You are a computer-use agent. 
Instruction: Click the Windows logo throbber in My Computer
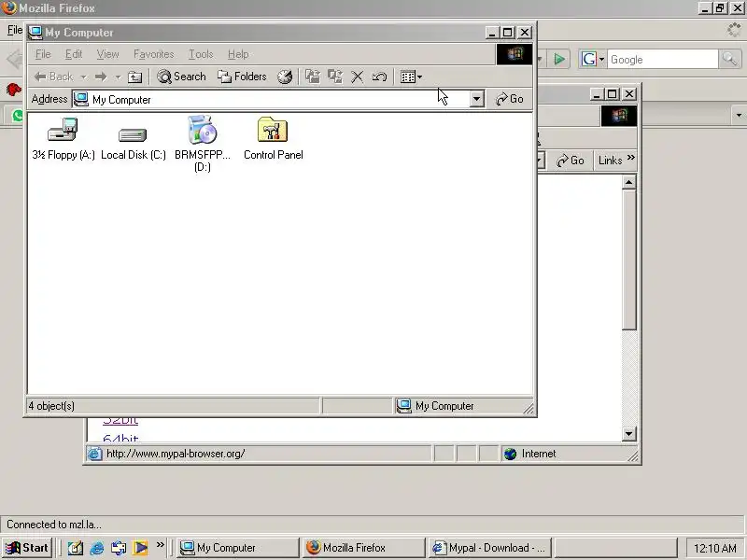click(x=514, y=54)
